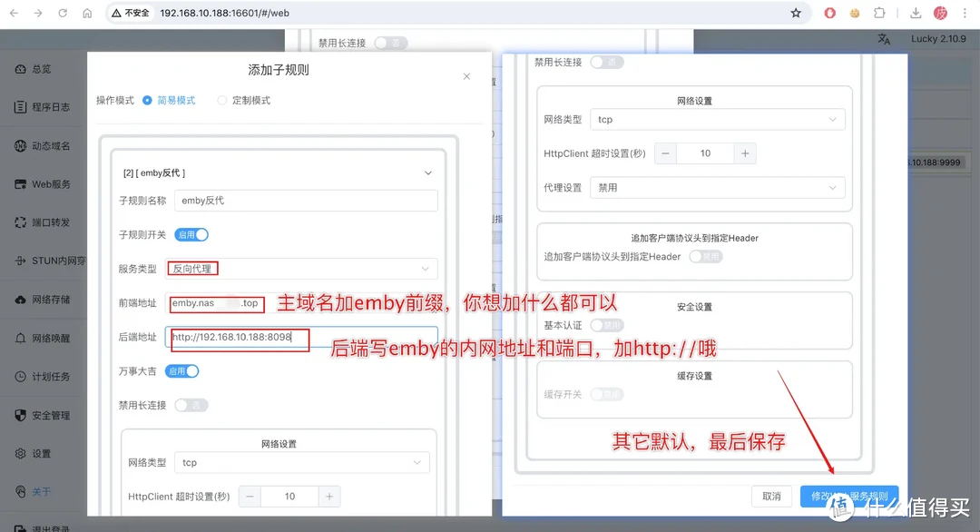The width and height of the screenshot is (980, 532).
Task: Go back with the browser back arrow
Action: point(14,13)
